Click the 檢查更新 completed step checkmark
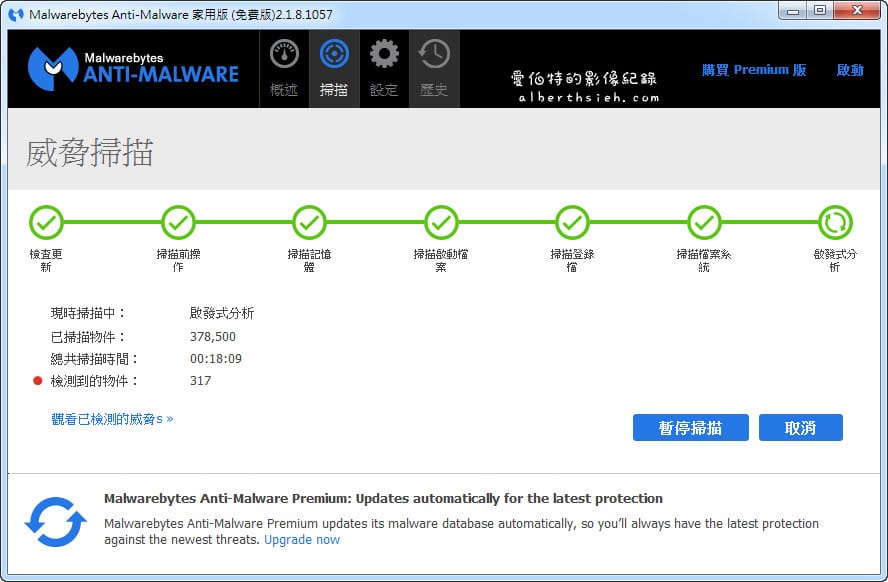888x582 pixels. tap(46, 222)
